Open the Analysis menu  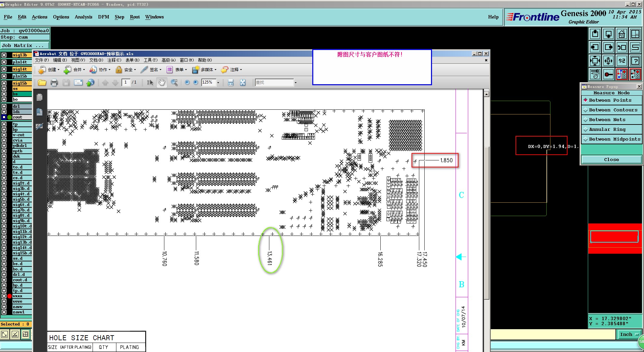[x=83, y=17]
